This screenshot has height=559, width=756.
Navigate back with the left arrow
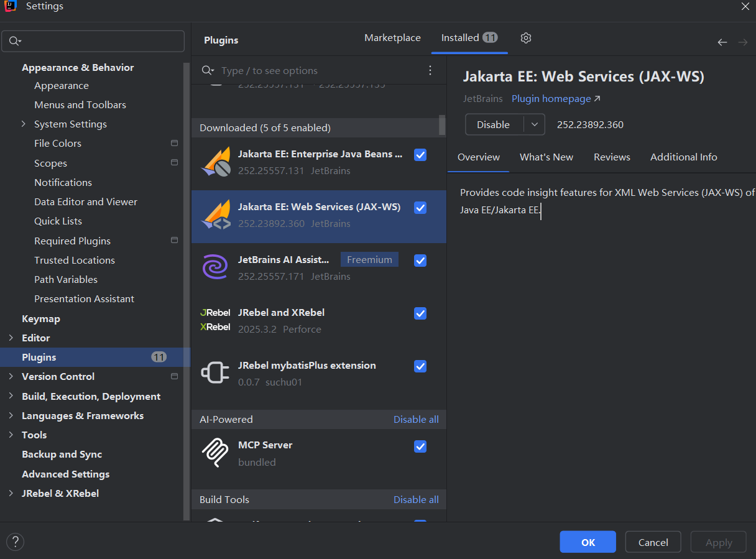point(722,42)
